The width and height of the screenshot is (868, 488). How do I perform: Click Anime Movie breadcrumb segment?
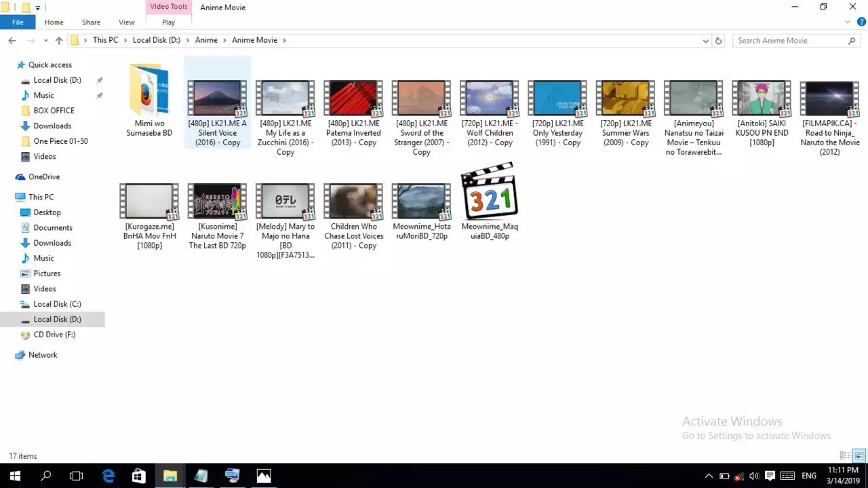(254, 40)
